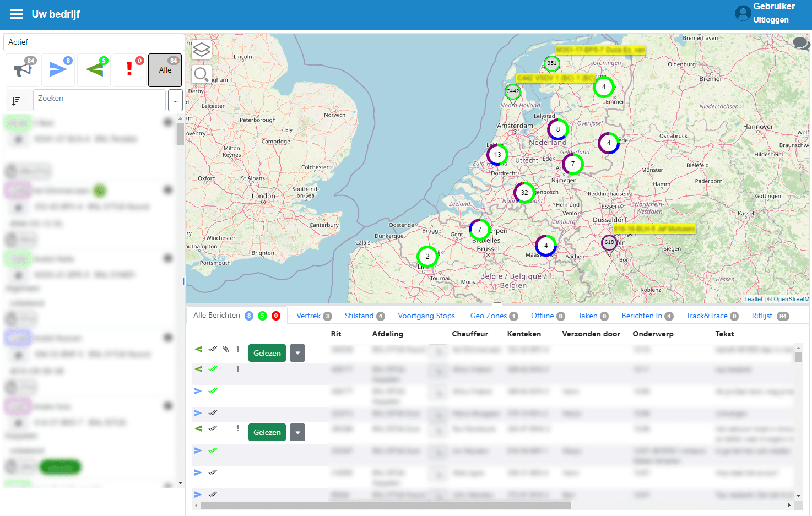Click the sort order icon
This screenshot has height=516, width=812.
coord(16,101)
